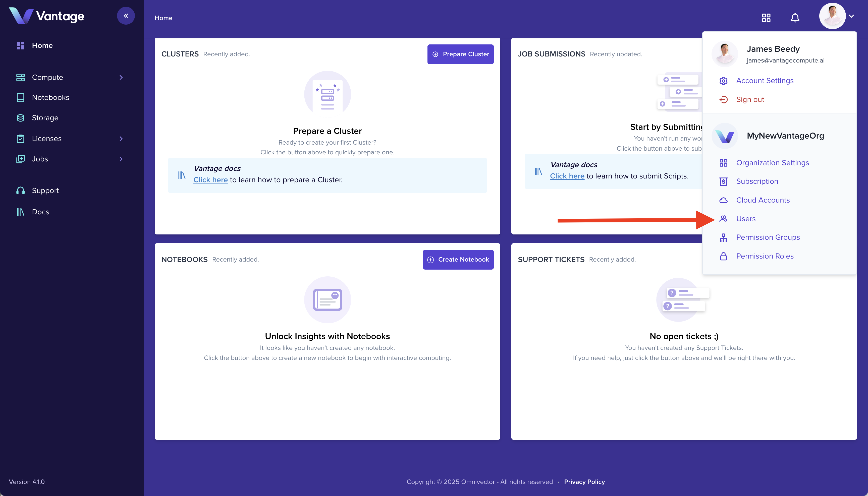Click the Permission Roles lock icon
Screen dimensions: 868x496
[x=723, y=256]
